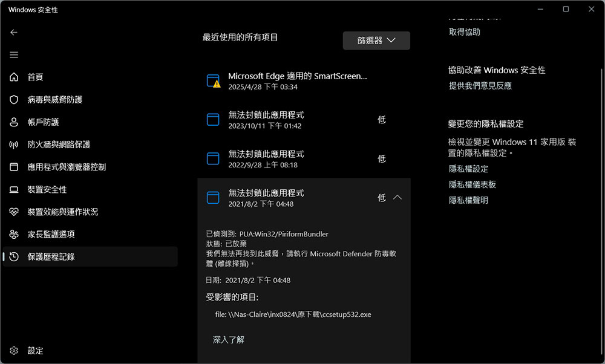This screenshot has width=605, height=364.
Task: Click the 取得協助 link
Action: tap(465, 32)
